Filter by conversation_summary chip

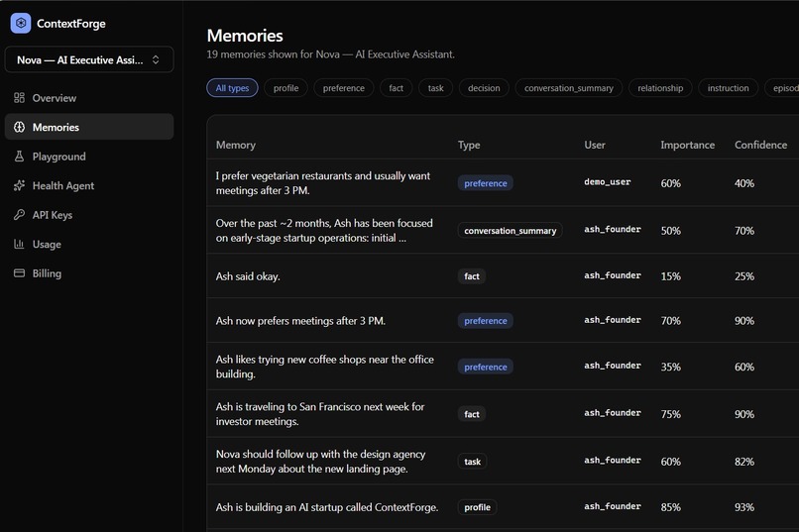click(569, 88)
